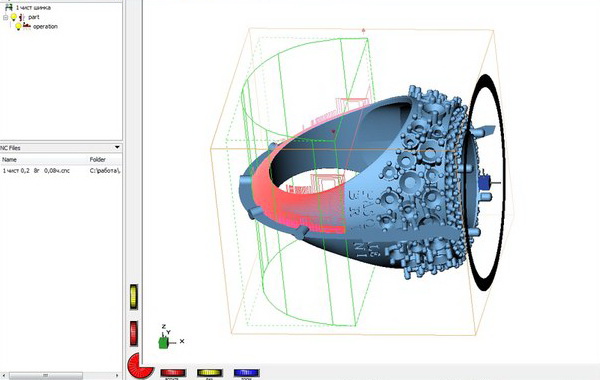Click the blue tool holder in viewport
The width and height of the screenshot is (600, 380).
click(x=484, y=183)
